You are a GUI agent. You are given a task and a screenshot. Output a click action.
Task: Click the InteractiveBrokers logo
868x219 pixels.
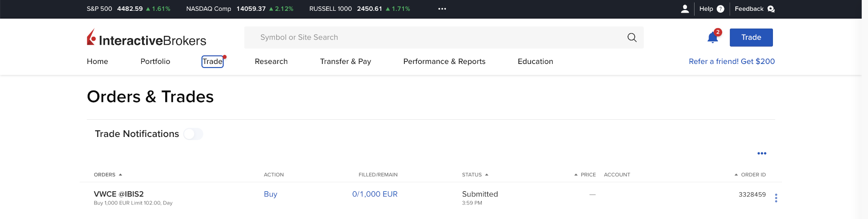(x=146, y=38)
